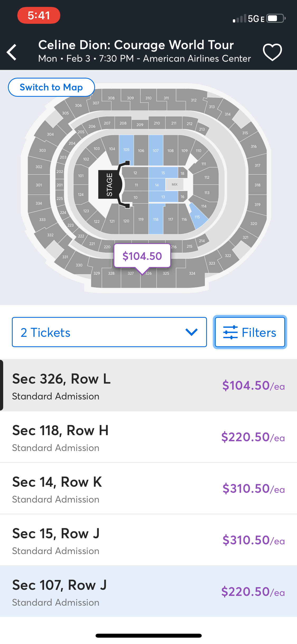
Task: Favorite event with the heart icon
Action: [272, 52]
